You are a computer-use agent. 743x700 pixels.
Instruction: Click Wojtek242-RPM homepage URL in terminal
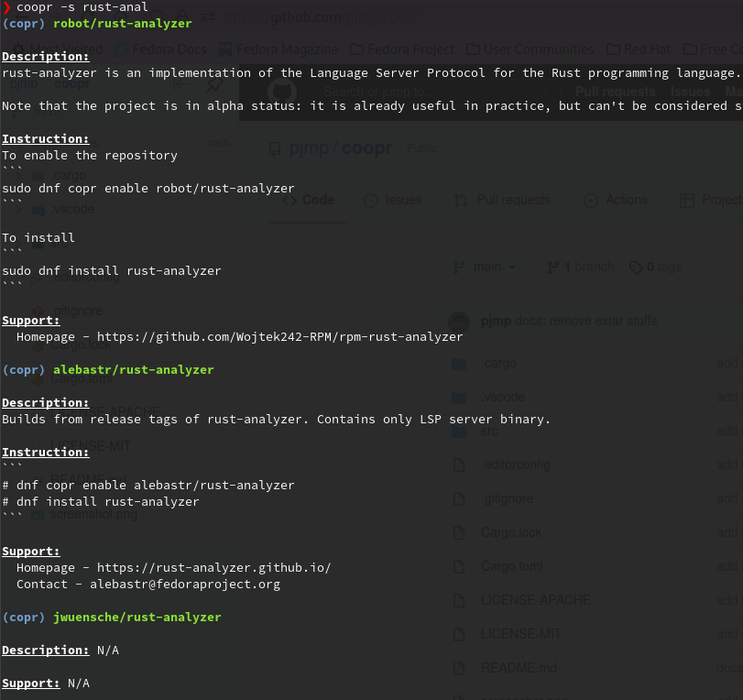pos(280,337)
